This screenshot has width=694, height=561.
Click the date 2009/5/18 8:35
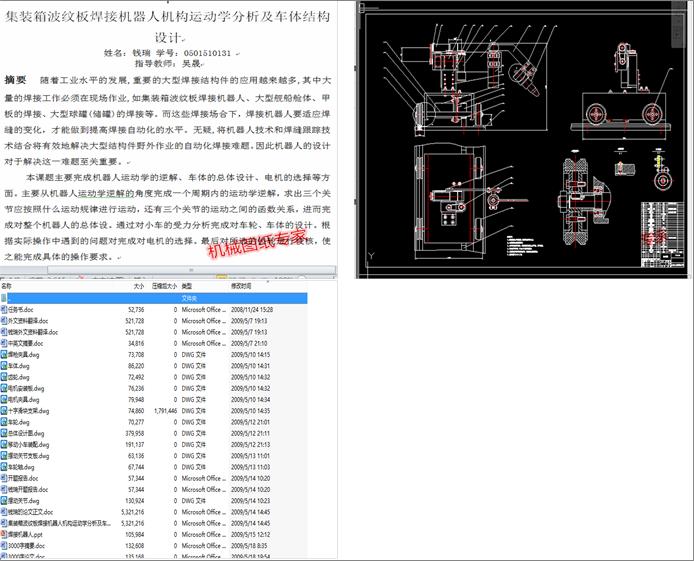coord(249,546)
